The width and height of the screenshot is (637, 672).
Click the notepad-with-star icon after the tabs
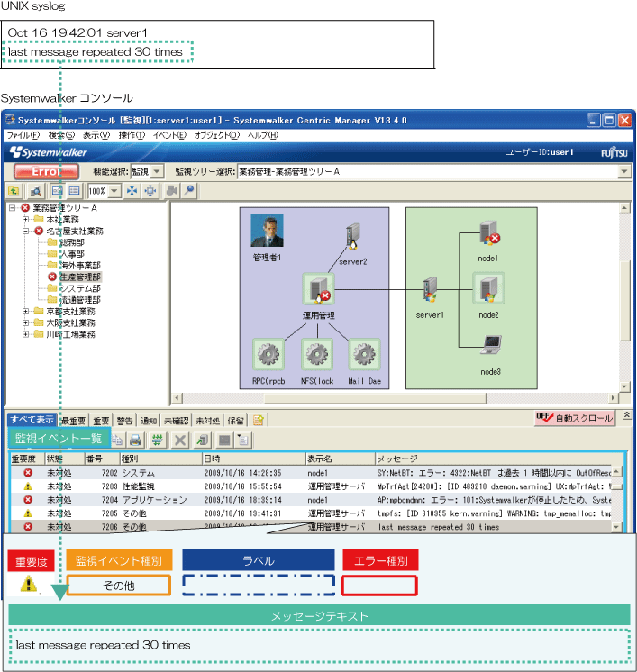pyautogui.click(x=259, y=421)
